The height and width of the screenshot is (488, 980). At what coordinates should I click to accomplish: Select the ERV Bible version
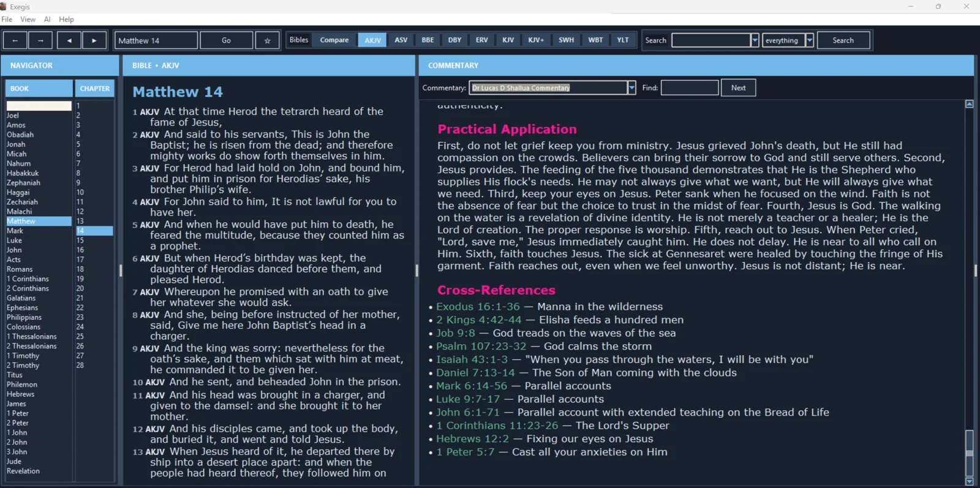point(482,40)
